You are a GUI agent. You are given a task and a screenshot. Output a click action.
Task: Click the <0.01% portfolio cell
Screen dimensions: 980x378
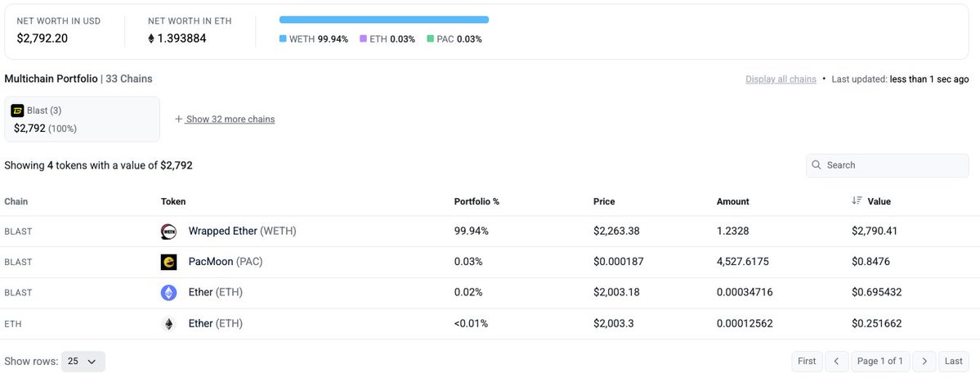click(x=472, y=323)
